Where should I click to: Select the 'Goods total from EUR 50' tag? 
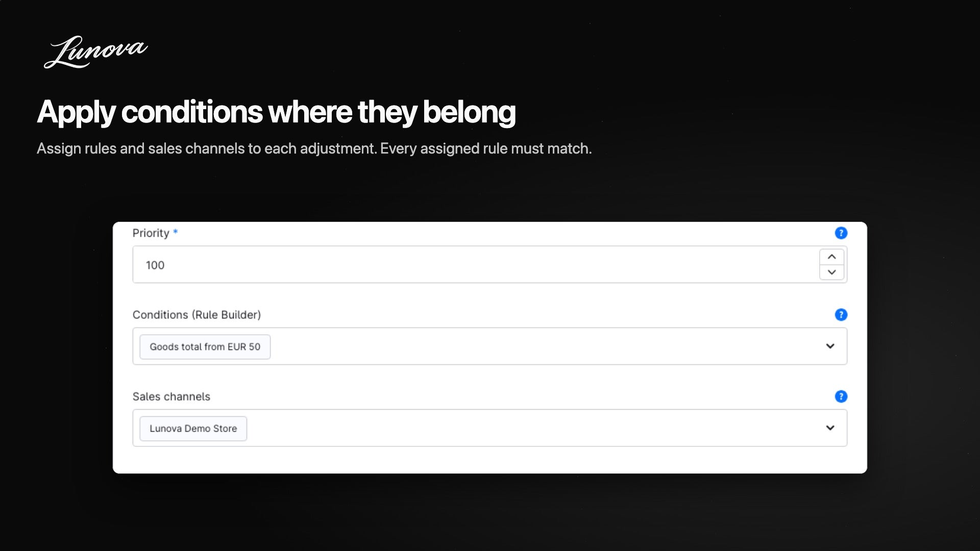[x=205, y=347]
